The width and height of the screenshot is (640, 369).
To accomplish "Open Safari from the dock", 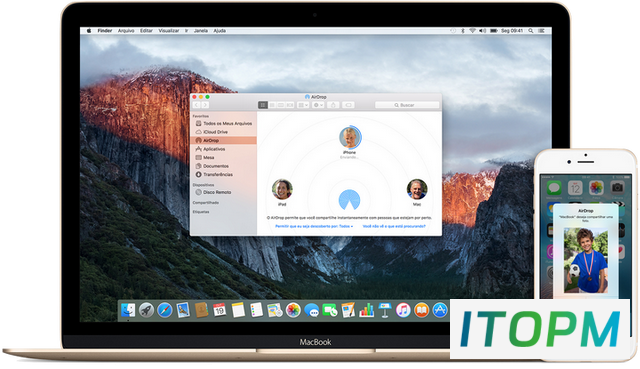I will point(165,310).
